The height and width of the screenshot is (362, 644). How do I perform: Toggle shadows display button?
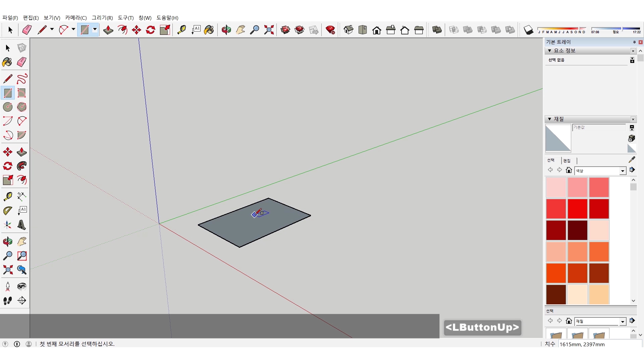coord(528,30)
